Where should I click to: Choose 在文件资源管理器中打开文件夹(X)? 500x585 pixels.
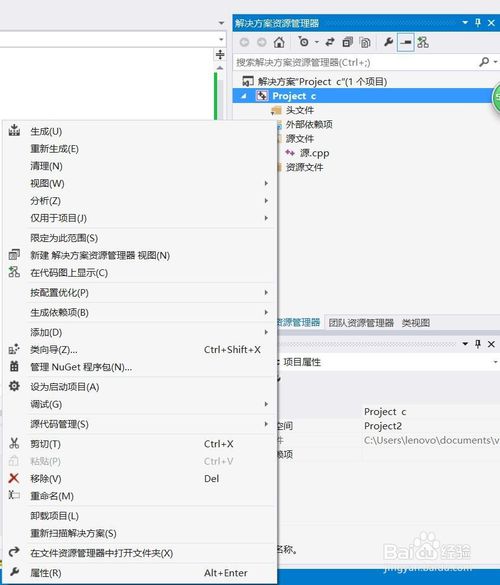point(140,553)
